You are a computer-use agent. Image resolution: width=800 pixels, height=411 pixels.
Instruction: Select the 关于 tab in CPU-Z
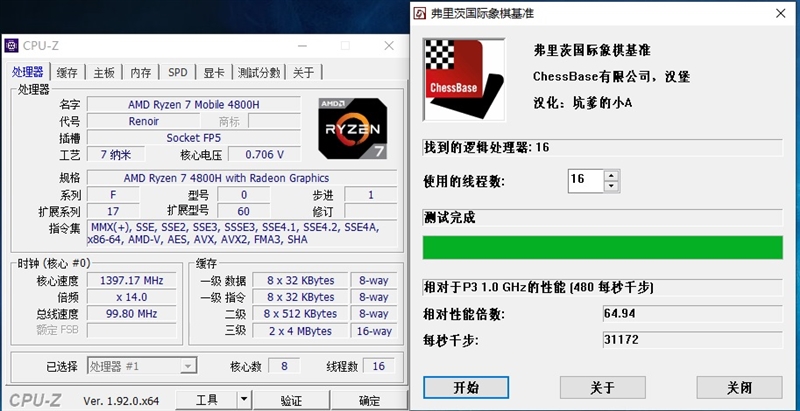click(304, 72)
